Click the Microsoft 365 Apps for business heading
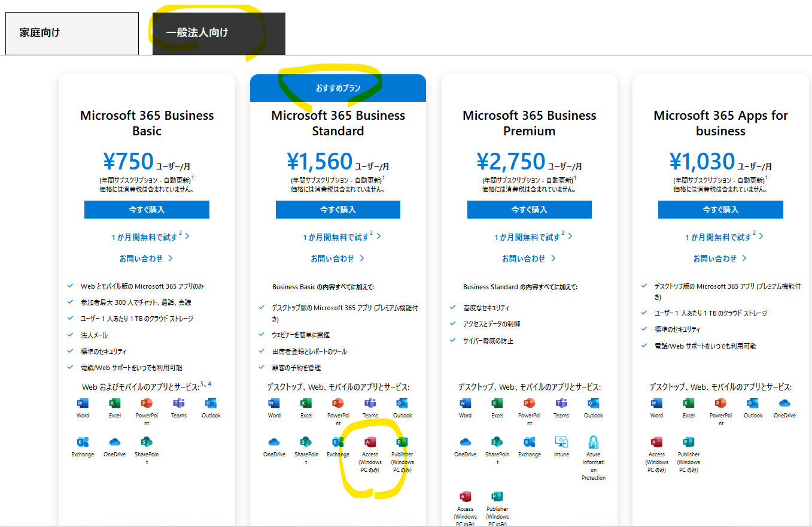Image resolution: width=812 pixels, height=527 pixels. 720,123
